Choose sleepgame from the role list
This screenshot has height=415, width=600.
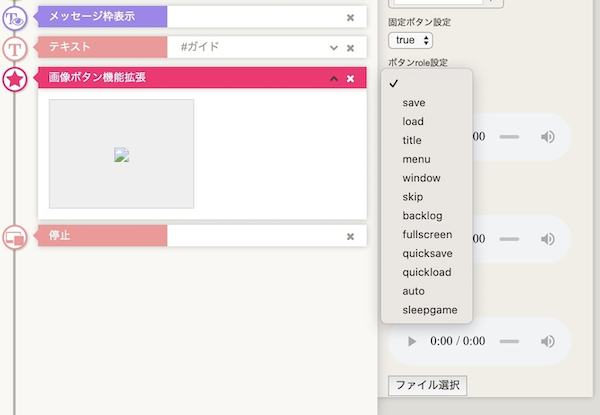[x=427, y=310]
